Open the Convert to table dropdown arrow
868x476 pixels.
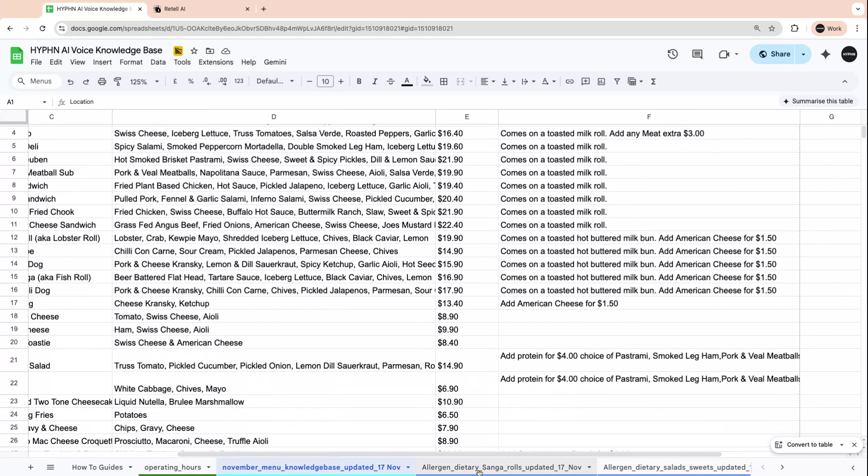point(841,445)
